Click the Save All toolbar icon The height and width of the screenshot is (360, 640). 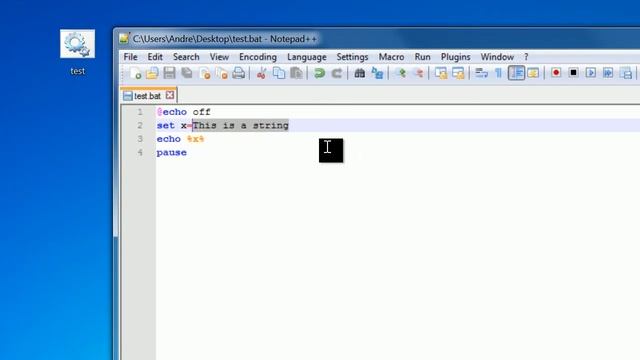[x=187, y=73]
